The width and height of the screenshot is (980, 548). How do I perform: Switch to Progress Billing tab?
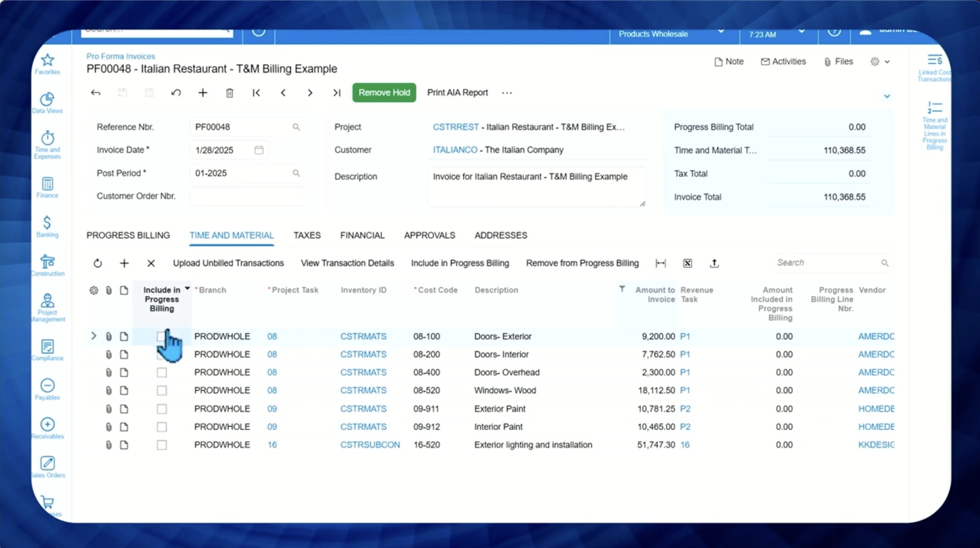(x=128, y=235)
